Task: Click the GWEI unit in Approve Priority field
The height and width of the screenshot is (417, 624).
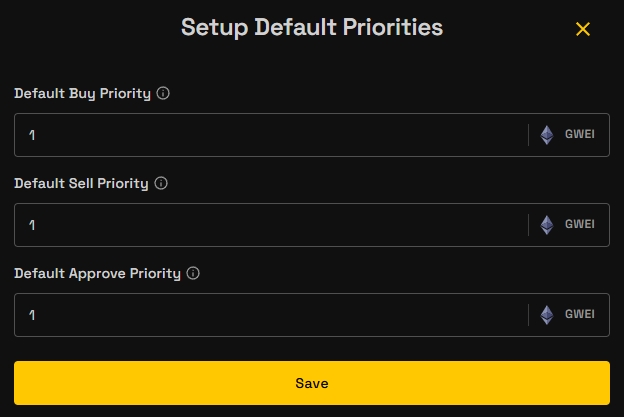Action: pyautogui.click(x=580, y=315)
